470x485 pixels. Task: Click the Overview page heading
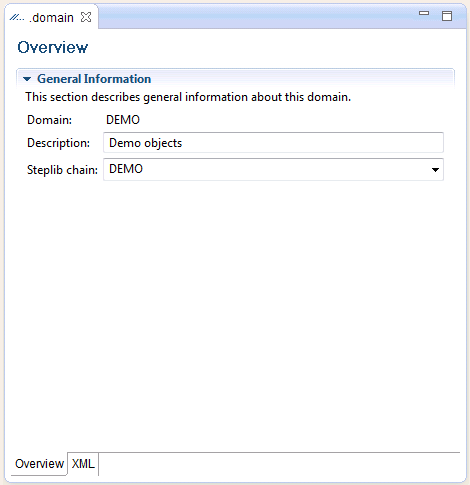tap(53, 47)
